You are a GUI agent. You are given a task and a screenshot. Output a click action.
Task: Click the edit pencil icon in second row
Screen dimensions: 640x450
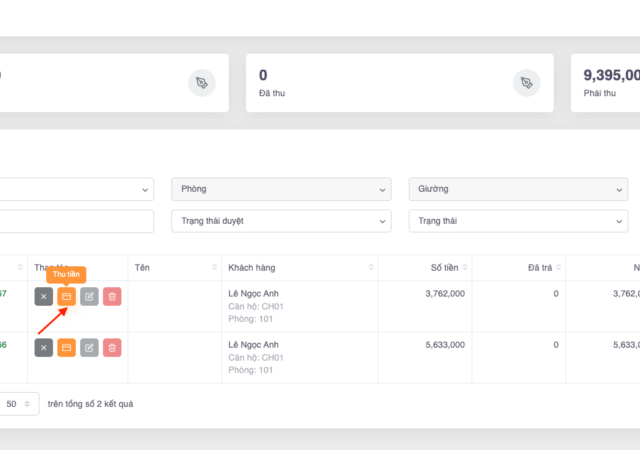coord(89,347)
